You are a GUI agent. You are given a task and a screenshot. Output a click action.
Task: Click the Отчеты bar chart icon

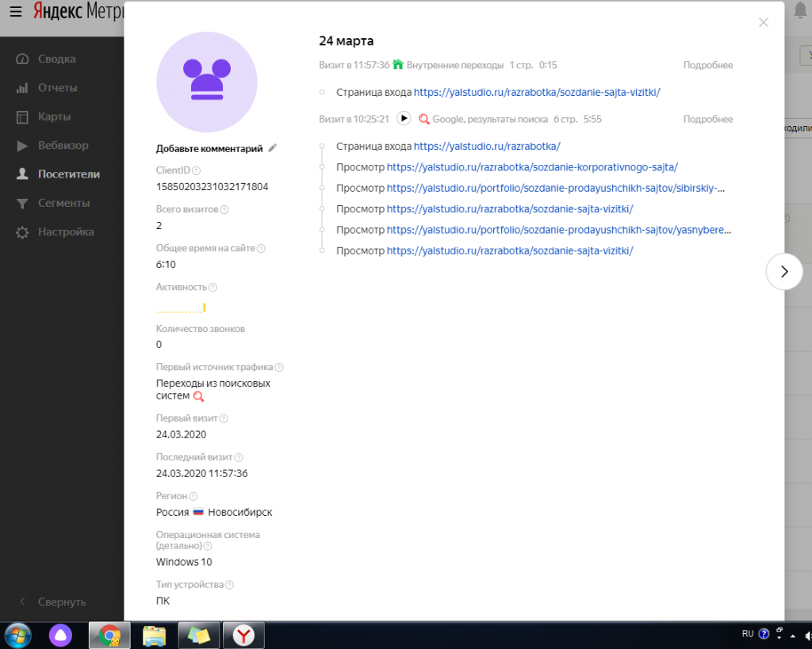point(22,88)
